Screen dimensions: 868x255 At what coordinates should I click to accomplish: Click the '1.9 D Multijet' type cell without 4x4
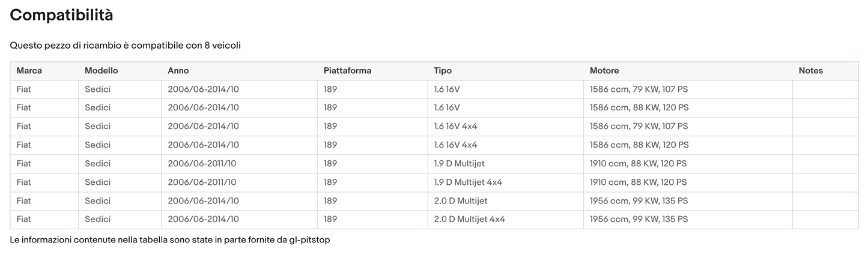coord(459,164)
